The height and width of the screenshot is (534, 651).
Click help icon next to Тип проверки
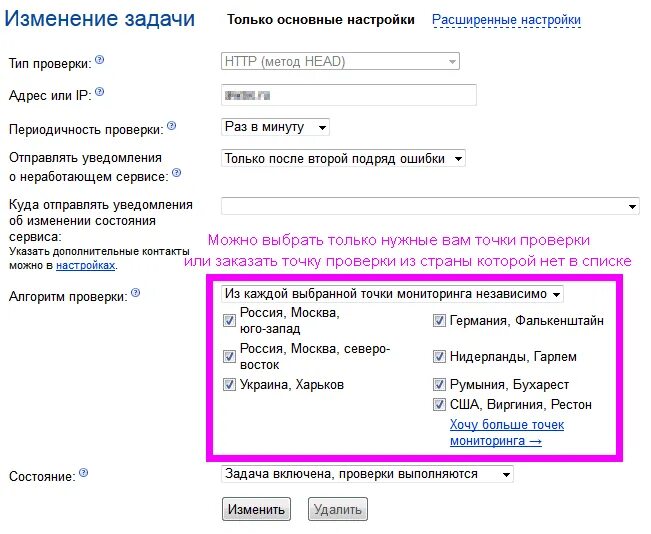pyautogui.click(x=99, y=60)
